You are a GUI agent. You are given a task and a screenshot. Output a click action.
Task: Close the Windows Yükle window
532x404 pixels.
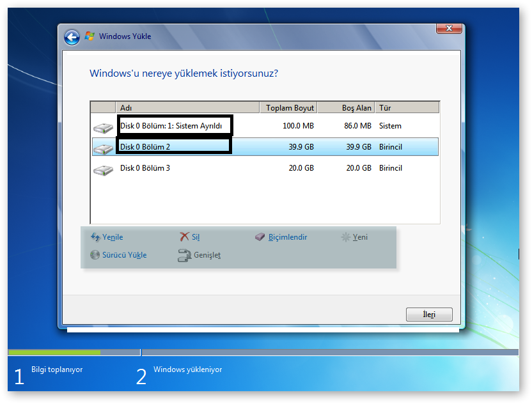pyautogui.click(x=449, y=28)
